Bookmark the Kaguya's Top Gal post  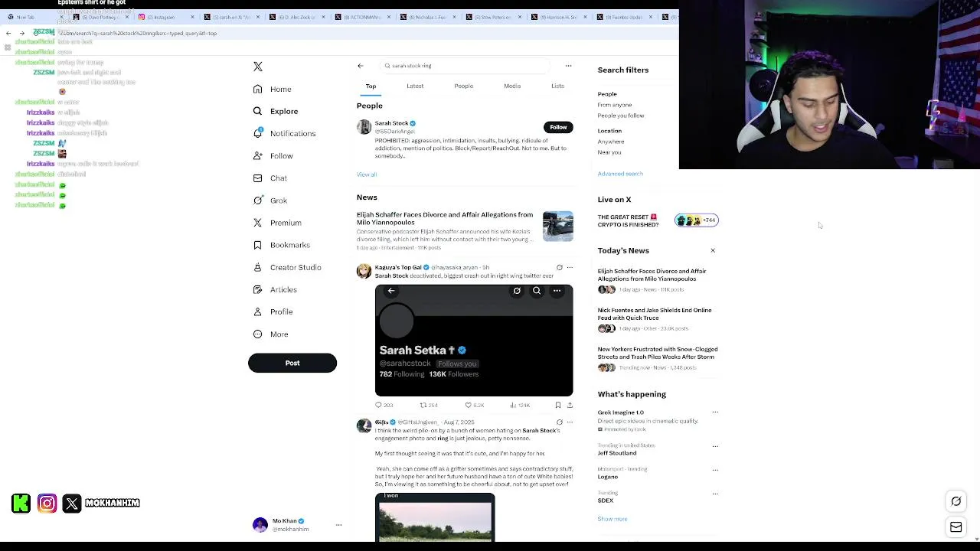[558, 405]
